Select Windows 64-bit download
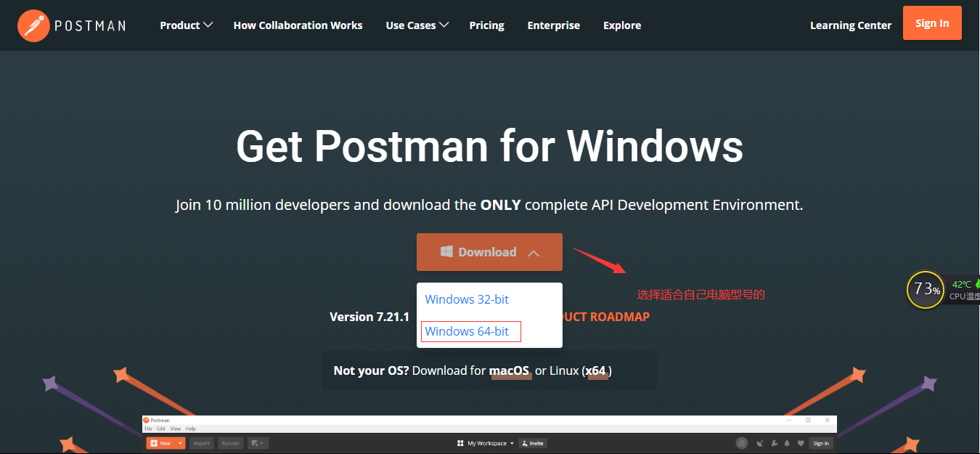The height and width of the screenshot is (454, 980). point(467,331)
